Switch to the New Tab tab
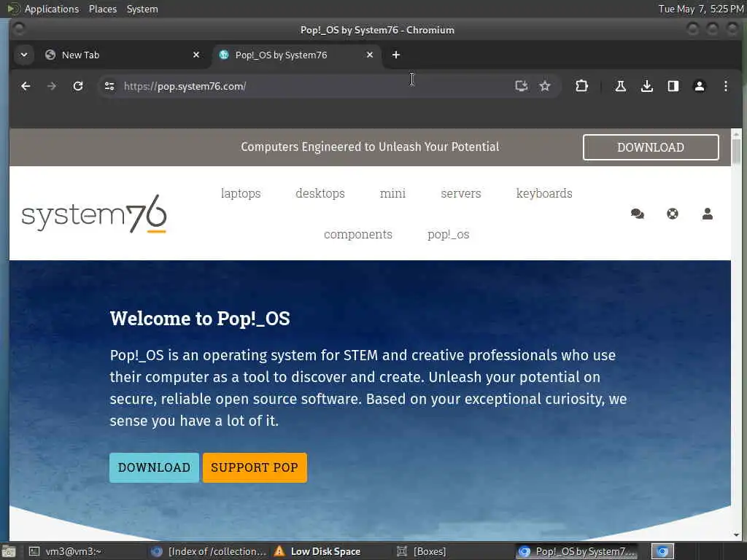 tap(123, 55)
